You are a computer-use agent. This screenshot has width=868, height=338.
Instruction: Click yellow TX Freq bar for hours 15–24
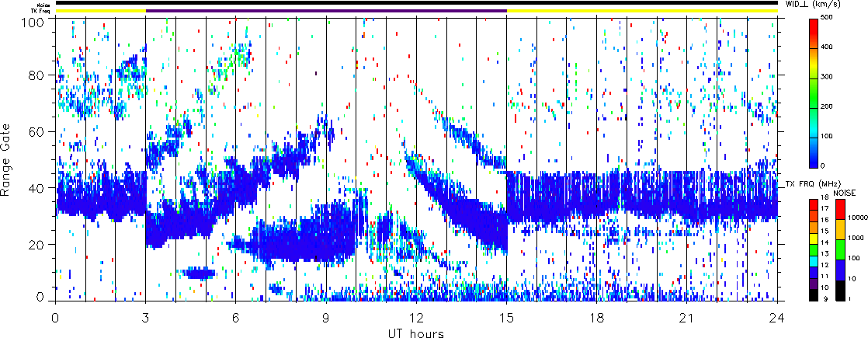coord(642,11)
